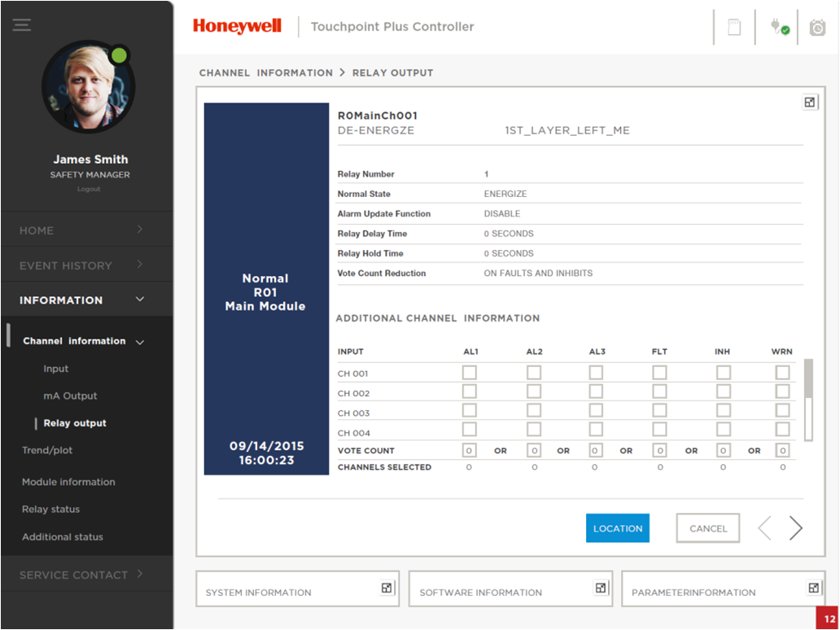Viewport: 840px width, 630px height.
Task: Check the FLT box for CH 002
Action: [659, 391]
